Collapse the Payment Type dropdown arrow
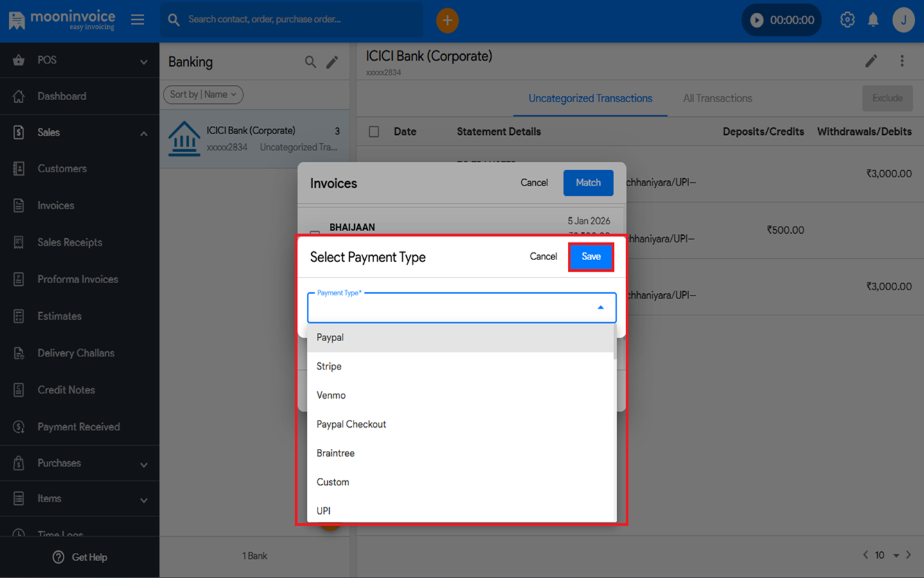 tap(601, 308)
